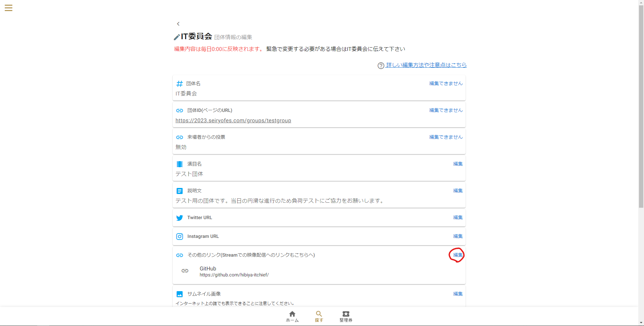The image size is (644, 326).
Task: Go to ホーム in bottom navigation
Action: pyautogui.click(x=292, y=316)
